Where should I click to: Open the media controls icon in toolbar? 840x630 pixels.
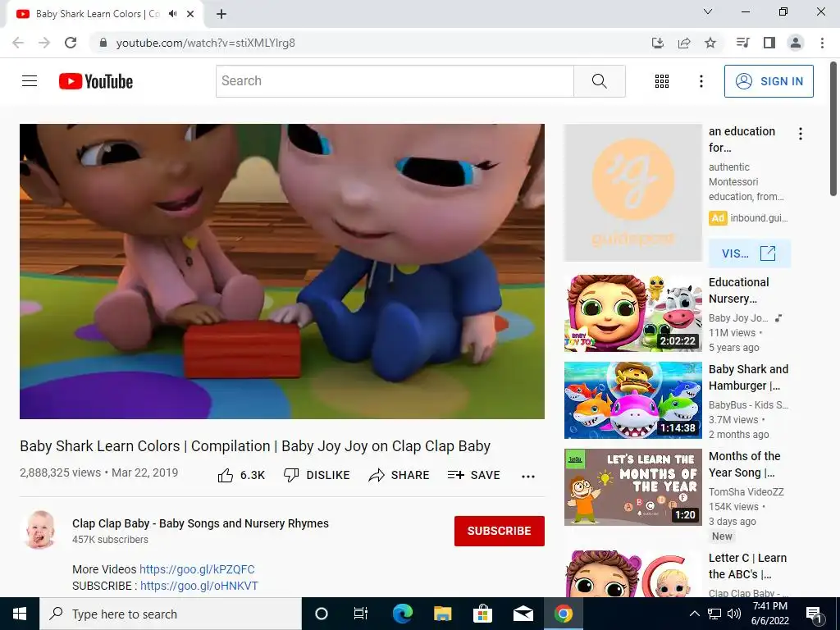(742, 43)
